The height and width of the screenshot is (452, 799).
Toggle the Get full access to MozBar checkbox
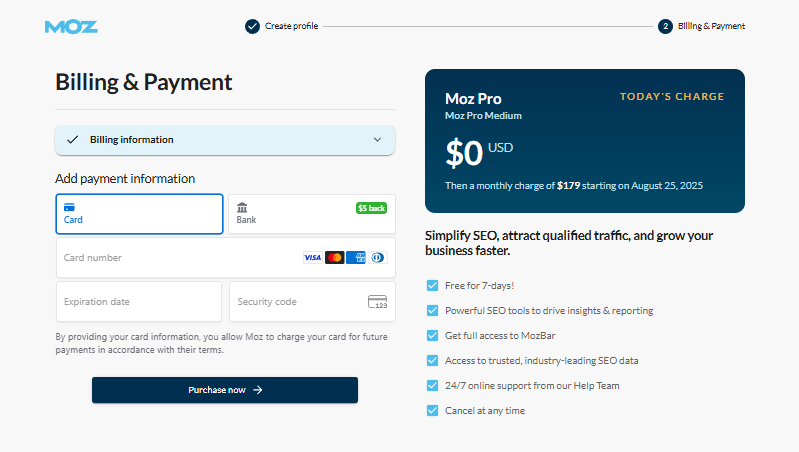point(432,335)
